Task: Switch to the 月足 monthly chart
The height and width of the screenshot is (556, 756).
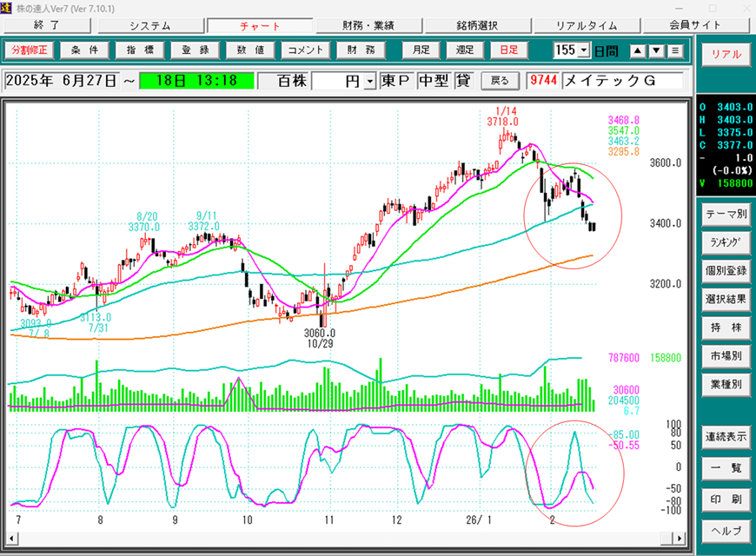Action: (422, 50)
